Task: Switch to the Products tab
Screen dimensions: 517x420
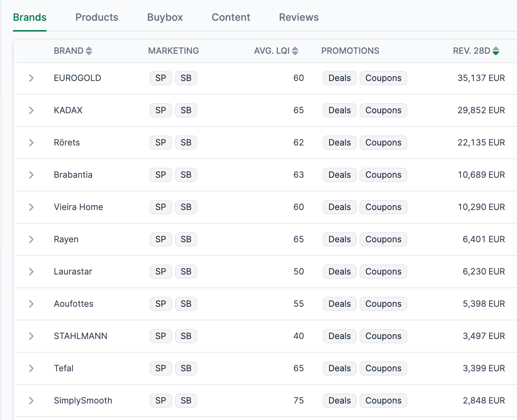Action: pyautogui.click(x=96, y=17)
